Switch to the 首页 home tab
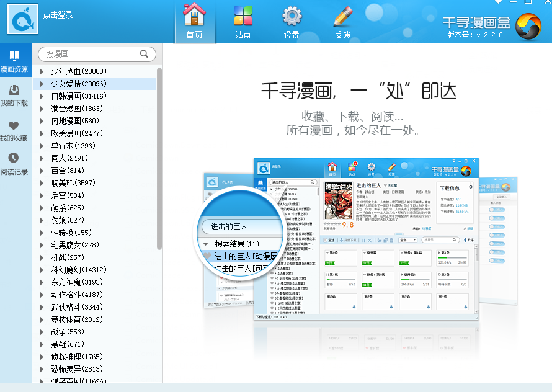The height and width of the screenshot is (392, 552). [x=193, y=22]
